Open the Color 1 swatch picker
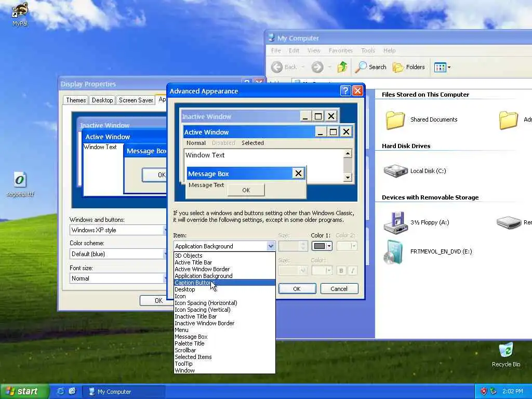The height and width of the screenshot is (399, 532). click(322, 246)
